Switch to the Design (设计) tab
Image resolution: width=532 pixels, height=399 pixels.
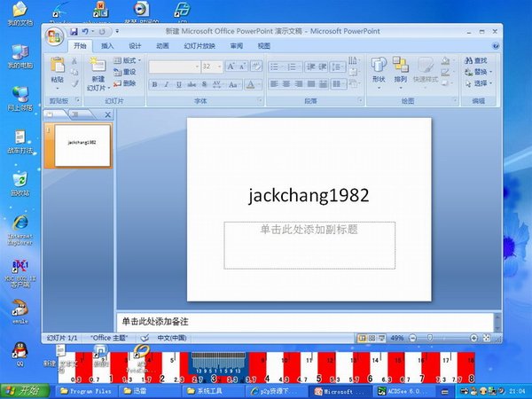[135, 46]
